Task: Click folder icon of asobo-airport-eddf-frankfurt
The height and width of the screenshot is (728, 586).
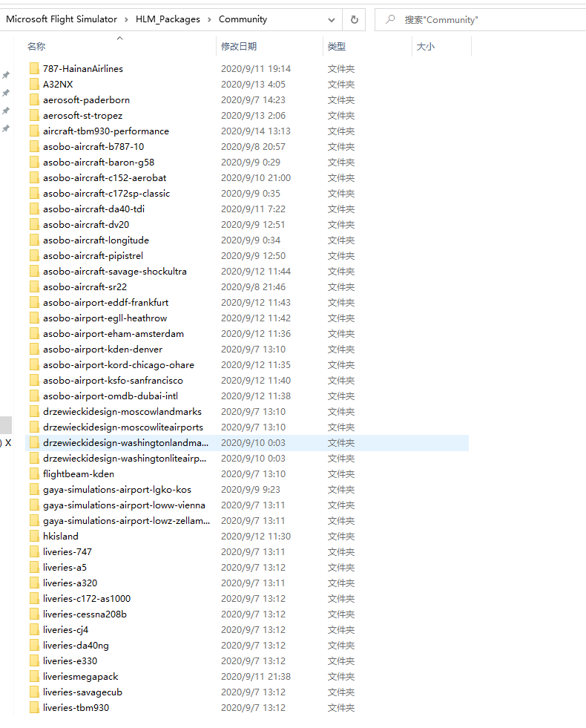Action: (34, 302)
